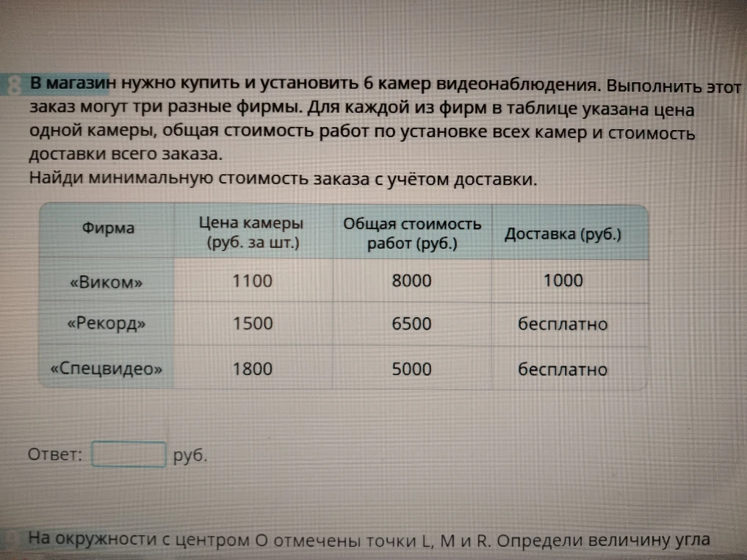Click the Общая стоимость работ column header
The width and height of the screenshot is (747, 560).
(x=412, y=233)
